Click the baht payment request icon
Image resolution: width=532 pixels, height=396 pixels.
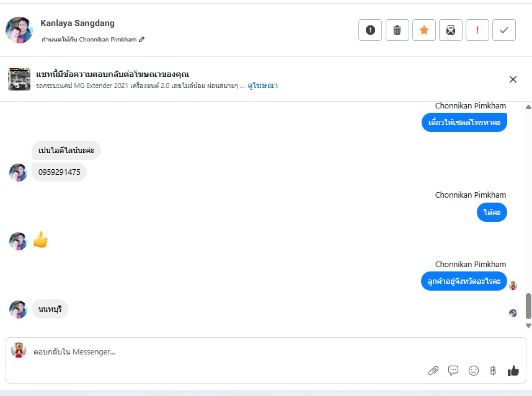(x=493, y=371)
